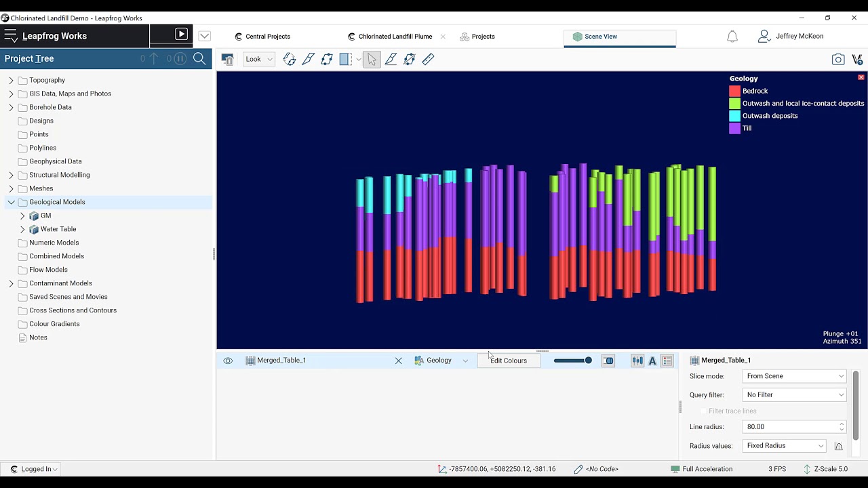Adjust the Merged_Table_1 opacity slider

(573, 361)
